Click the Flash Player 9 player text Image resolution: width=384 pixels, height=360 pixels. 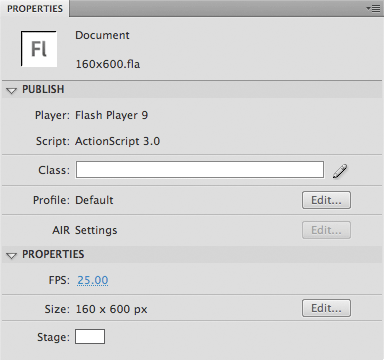(111, 115)
